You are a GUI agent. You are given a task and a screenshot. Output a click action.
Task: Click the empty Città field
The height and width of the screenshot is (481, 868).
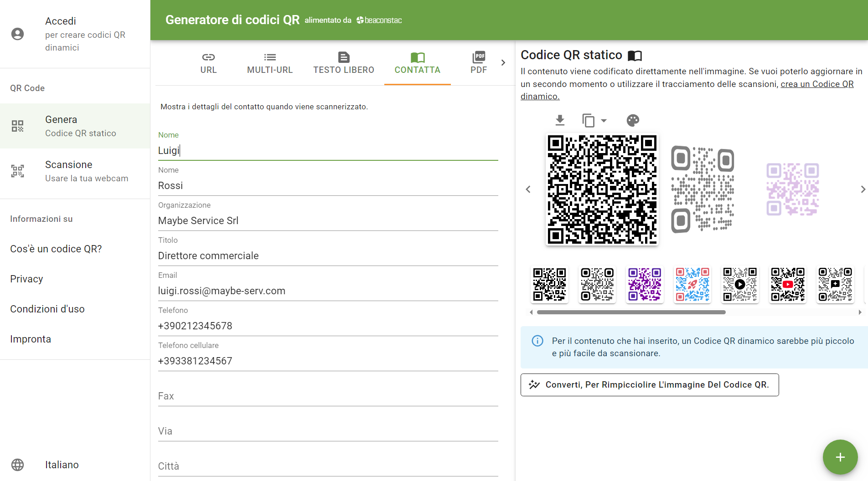[x=328, y=466]
